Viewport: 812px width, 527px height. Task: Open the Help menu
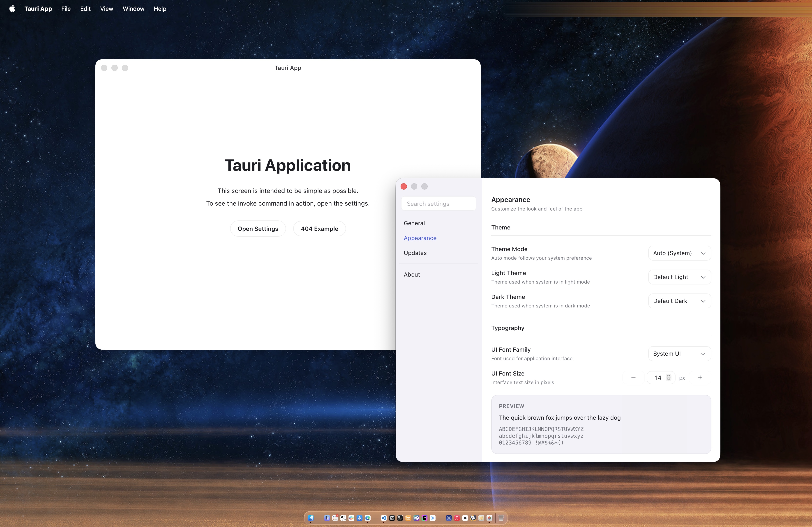pyautogui.click(x=160, y=9)
